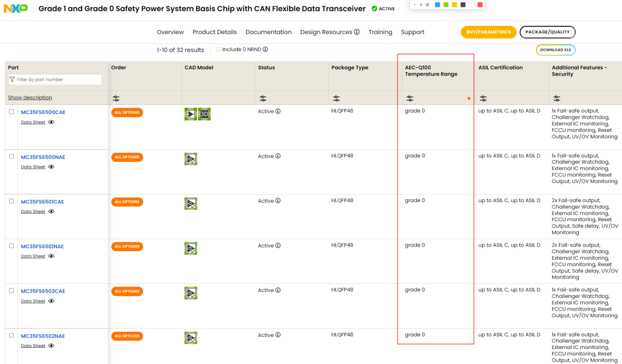Pick the orange color swatch in floating toolbar
This screenshot has width=622, height=364.
(454, 5)
